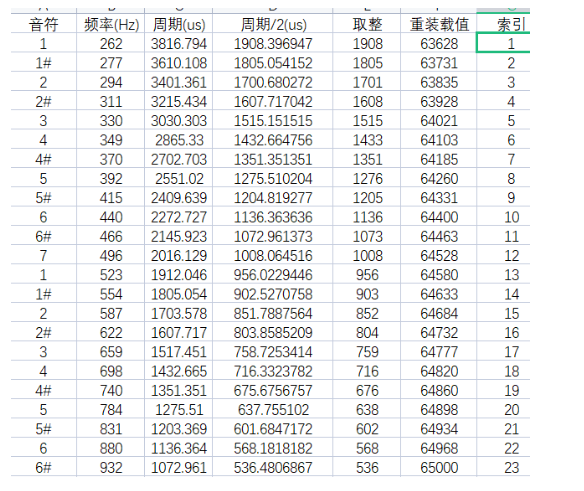Click period cell 3816.794
This screenshot has width=584, height=491.
[178, 43]
